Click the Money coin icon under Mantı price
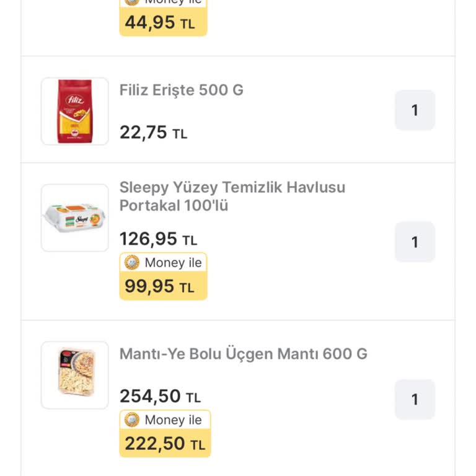The image size is (476, 476). click(132, 420)
